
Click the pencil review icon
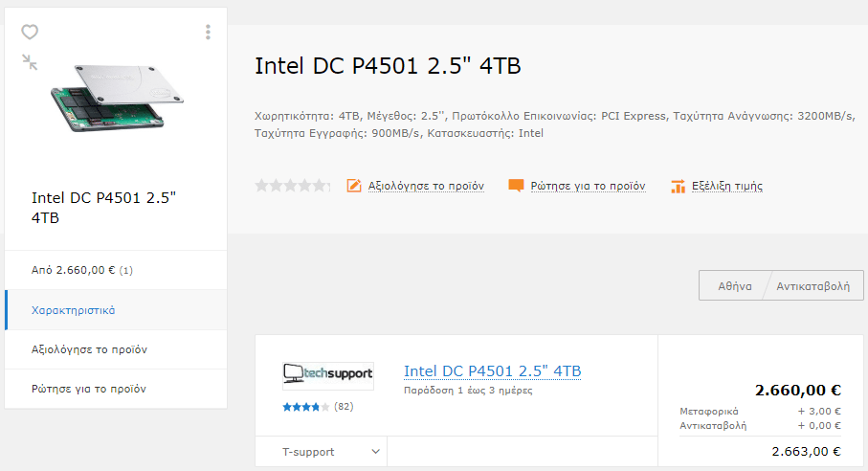(x=354, y=186)
